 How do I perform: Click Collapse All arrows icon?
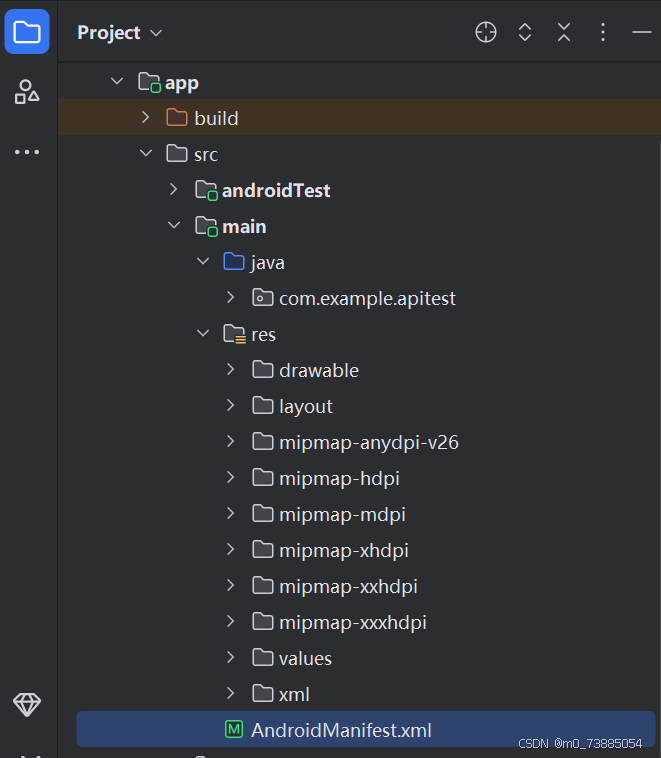click(564, 33)
